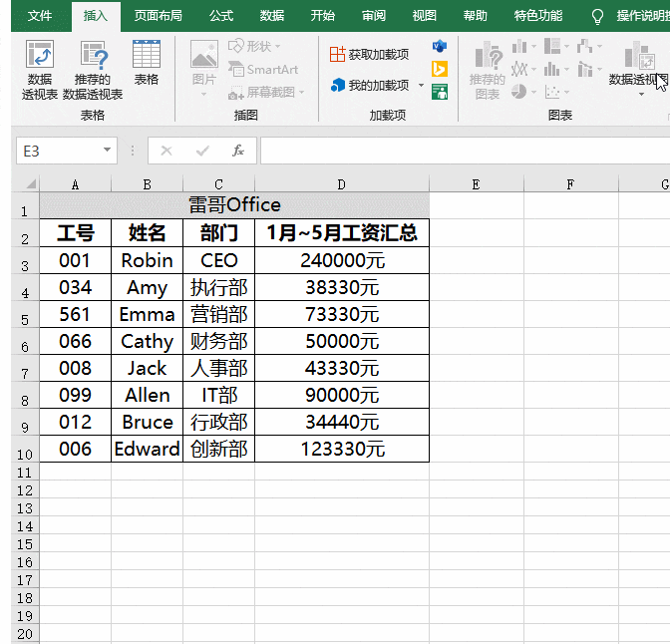
Task: Insert a waterfall chart icon
Action: (x=584, y=46)
